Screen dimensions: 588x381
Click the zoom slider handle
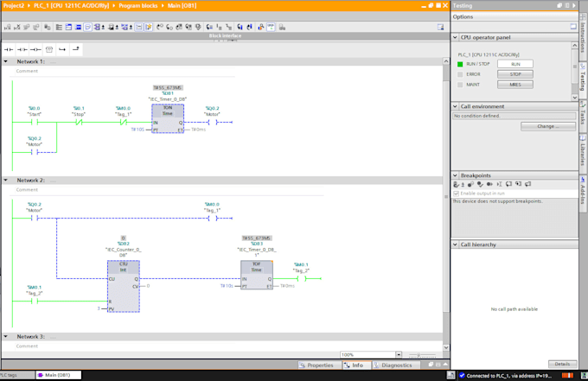[419, 355]
